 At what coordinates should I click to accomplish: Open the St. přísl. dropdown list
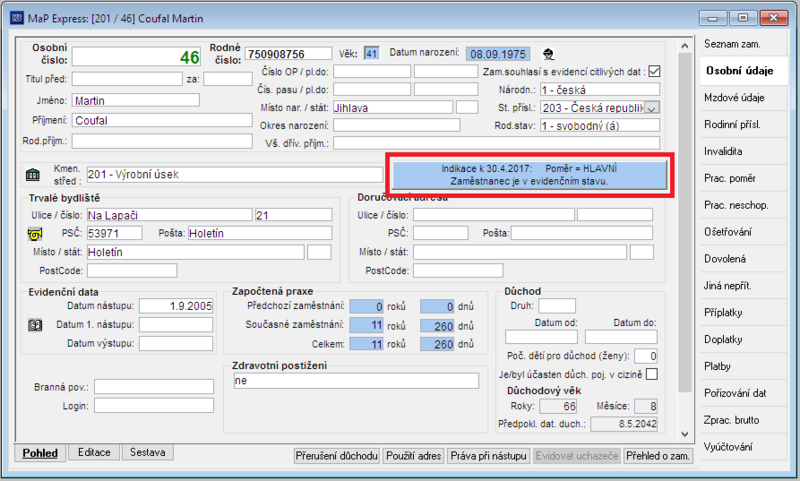pyautogui.click(x=652, y=108)
